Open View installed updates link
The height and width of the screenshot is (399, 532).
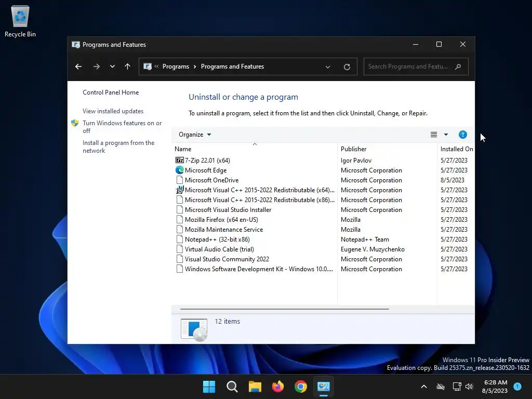pos(113,111)
